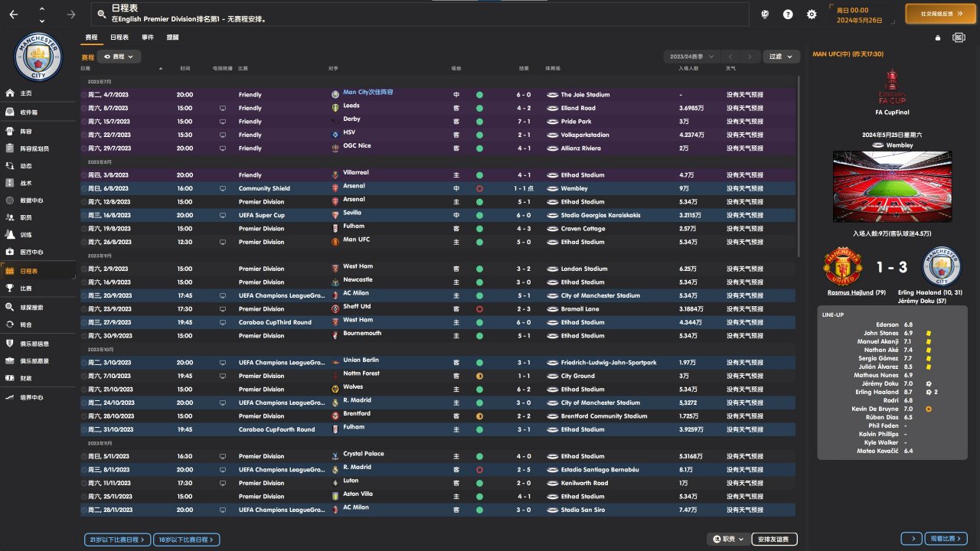Open 动态 dynamics in sidebar
Image resolution: width=980 pixels, height=551 pixels.
[38, 166]
